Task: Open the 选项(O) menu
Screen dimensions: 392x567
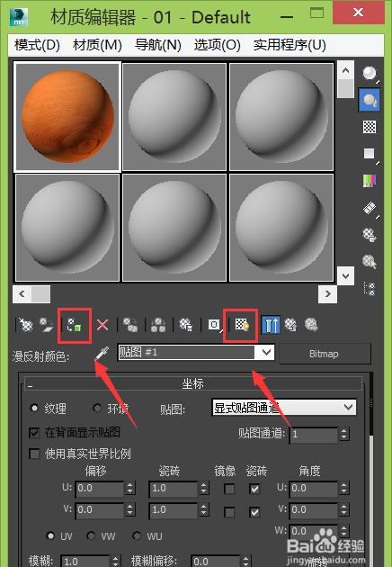Action: point(218,45)
